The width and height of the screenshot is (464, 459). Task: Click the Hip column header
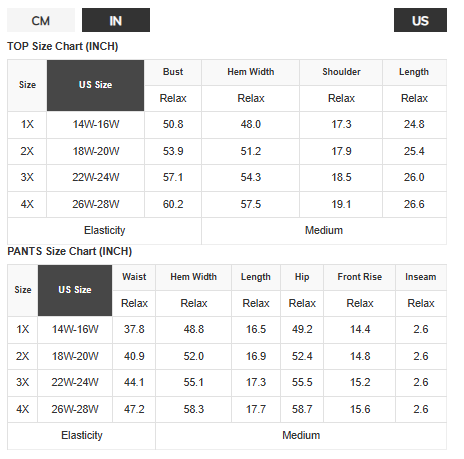coord(302,277)
